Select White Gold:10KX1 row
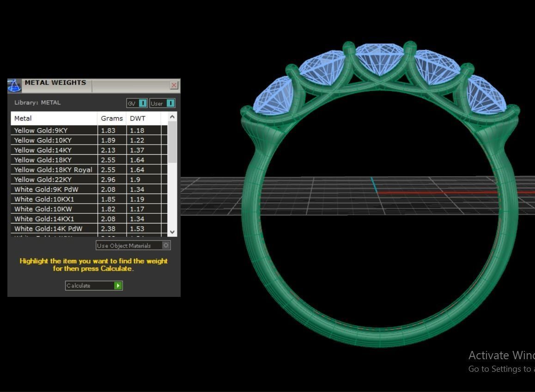 tap(89, 199)
